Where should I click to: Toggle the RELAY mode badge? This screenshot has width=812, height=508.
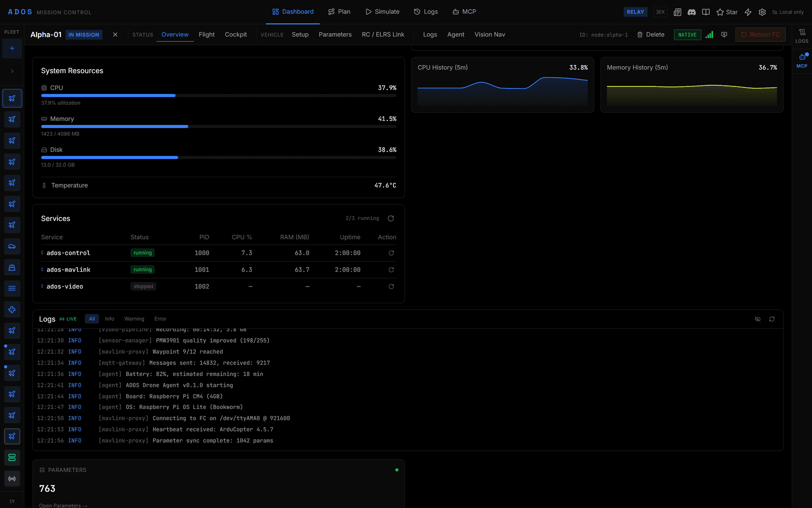point(635,12)
